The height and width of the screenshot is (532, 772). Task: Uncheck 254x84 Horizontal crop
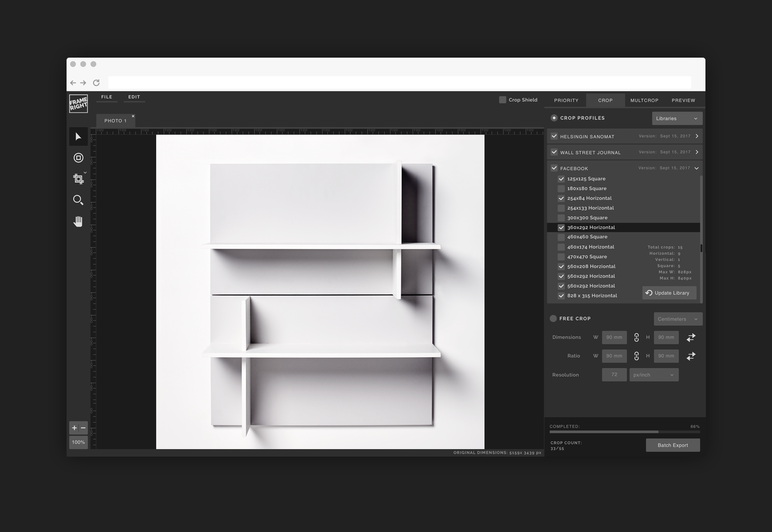[x=561, y=198]
